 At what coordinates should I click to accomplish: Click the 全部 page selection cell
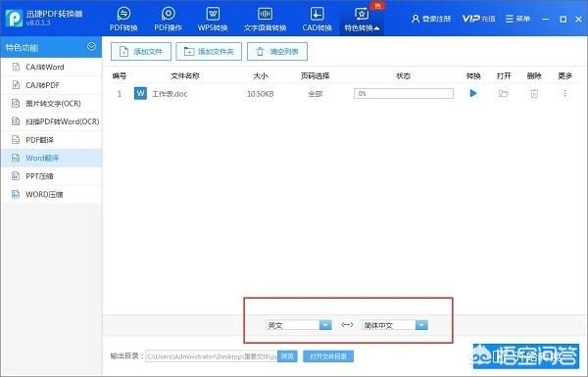click(x=316, y=94)
